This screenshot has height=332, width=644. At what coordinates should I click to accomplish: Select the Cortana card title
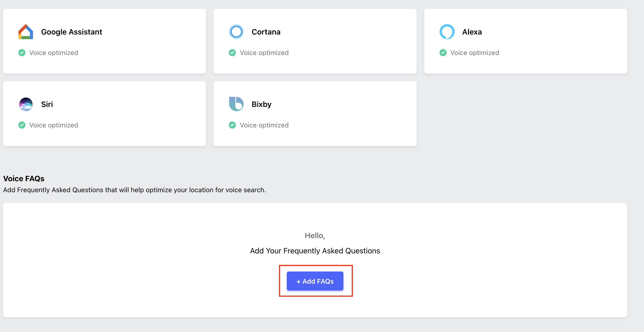266,32
